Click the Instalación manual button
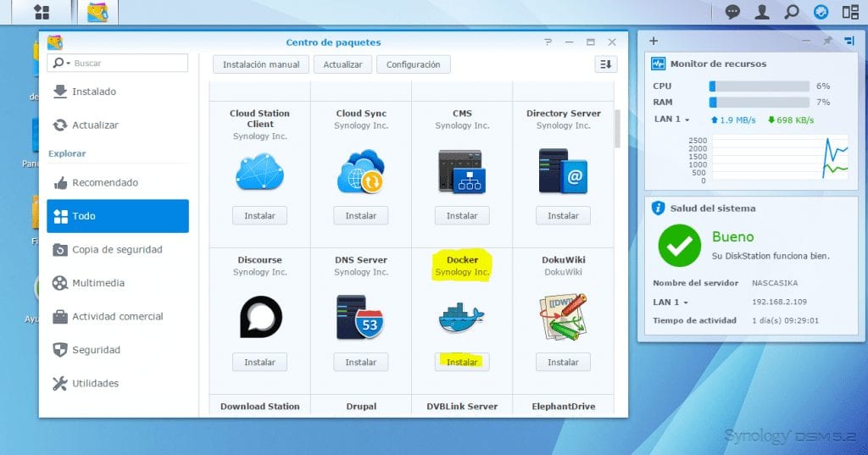 click(261, 64)
